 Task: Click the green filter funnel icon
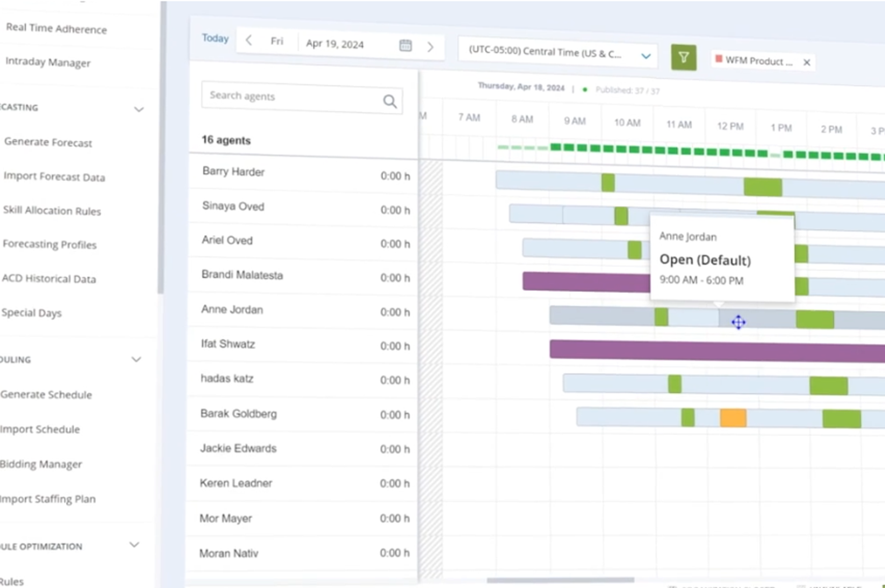click(683, 57)
